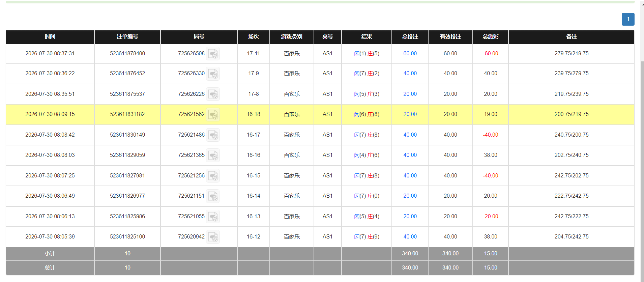Click the 有效投注 column header
The image size is (644, 282).
click(450, 37)
